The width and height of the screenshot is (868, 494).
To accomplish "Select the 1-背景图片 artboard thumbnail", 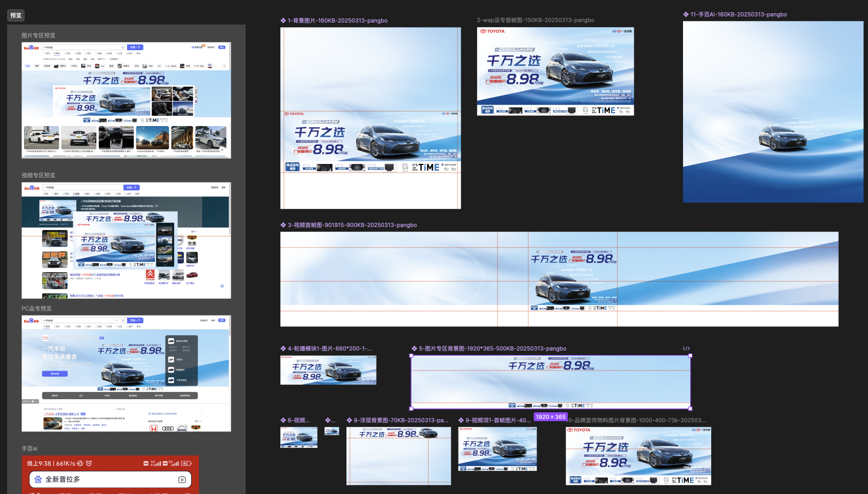I will point(370,118).
